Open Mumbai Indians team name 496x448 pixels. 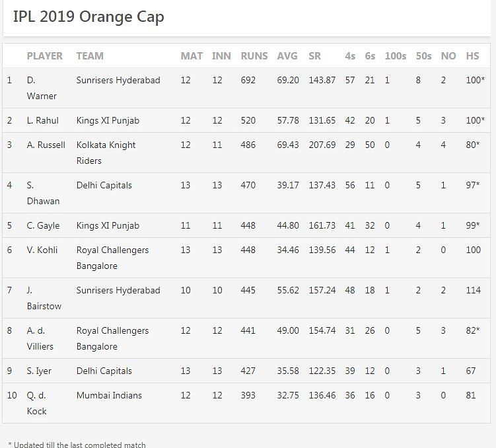click(x=108, y=395)
